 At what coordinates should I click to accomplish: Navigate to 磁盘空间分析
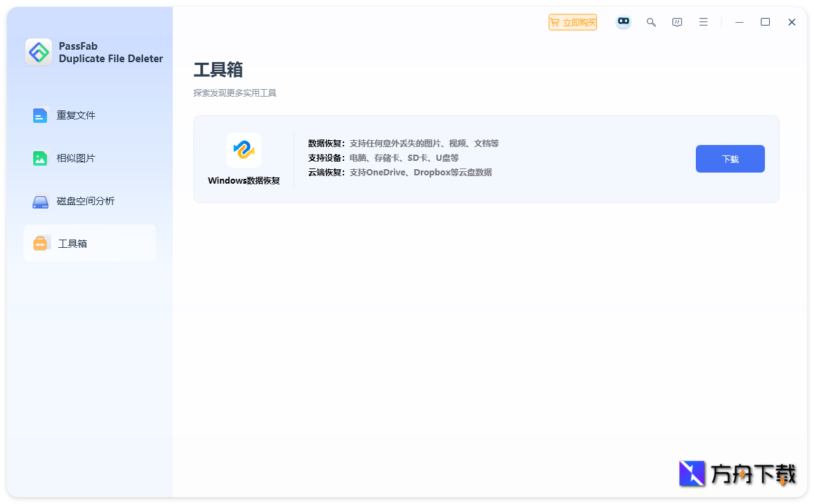coord(86,201)
